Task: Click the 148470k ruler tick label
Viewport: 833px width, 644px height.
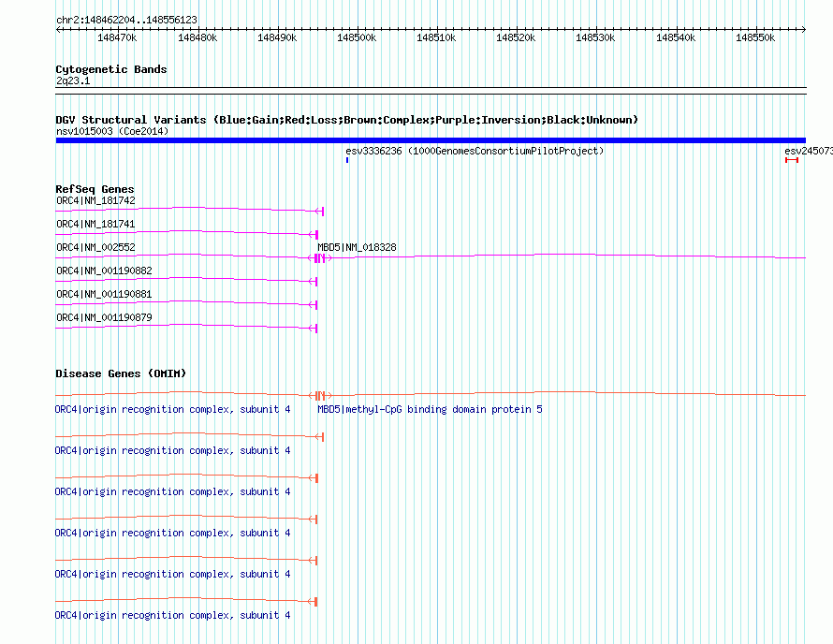Action: click(117, 37)
